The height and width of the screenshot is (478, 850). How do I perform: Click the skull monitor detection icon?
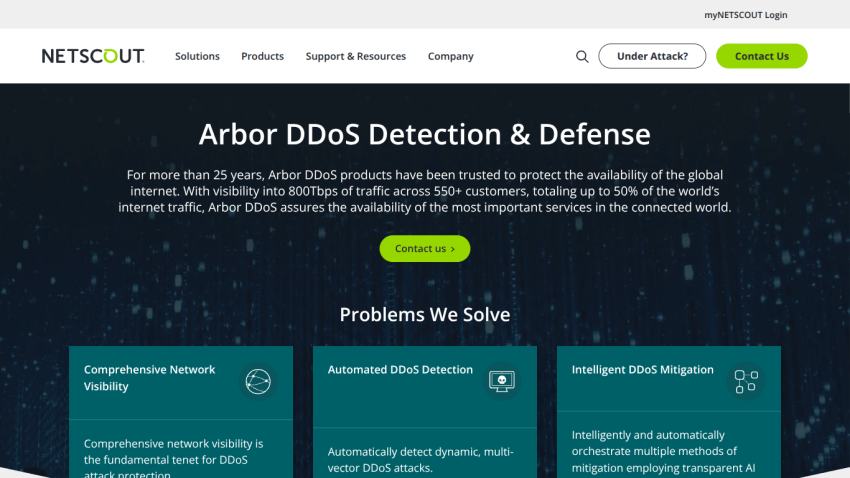click(x=502, y=382)
